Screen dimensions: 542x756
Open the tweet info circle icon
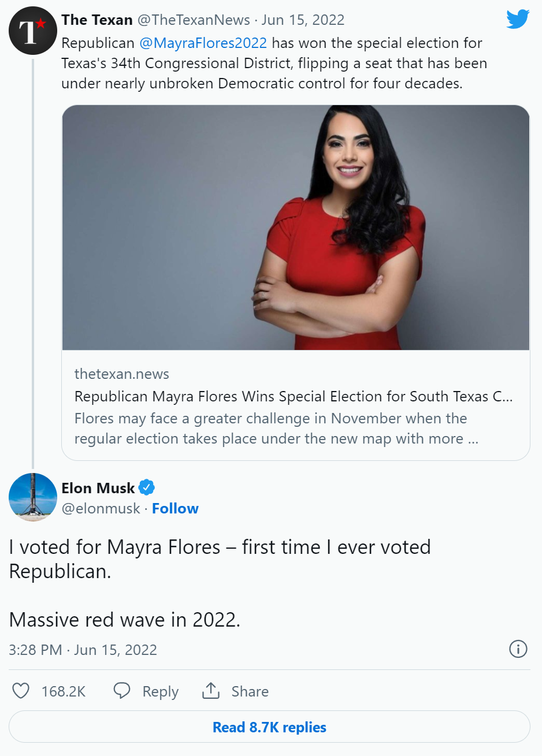pyautogui.click(x=518, y=649)
